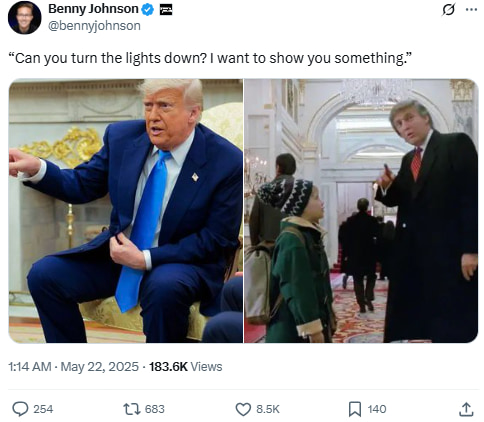
Task: Click the blue verified checkmark badge
Action: pos(148,10)
